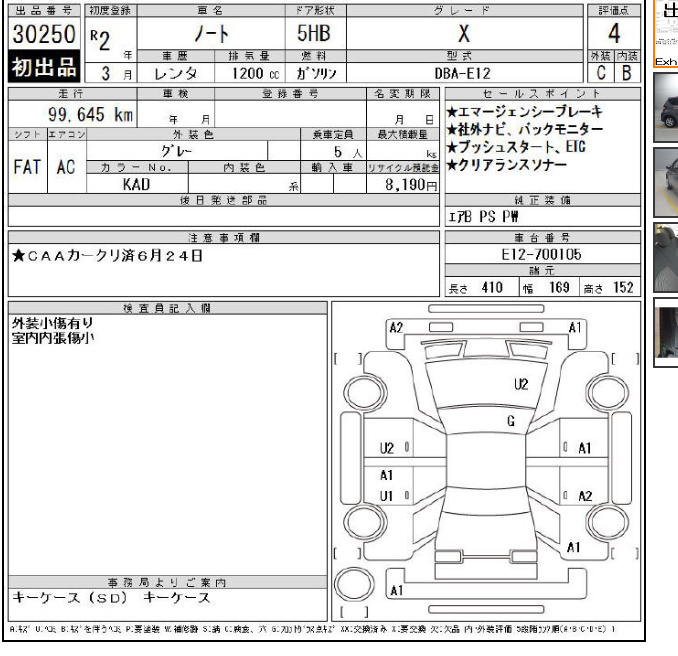Open the front exterior car photo thumbnail

click(666, 105)
